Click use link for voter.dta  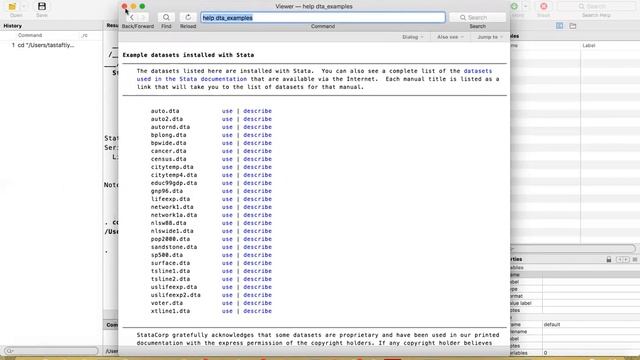pyautogui.click(x=227, y=303)
